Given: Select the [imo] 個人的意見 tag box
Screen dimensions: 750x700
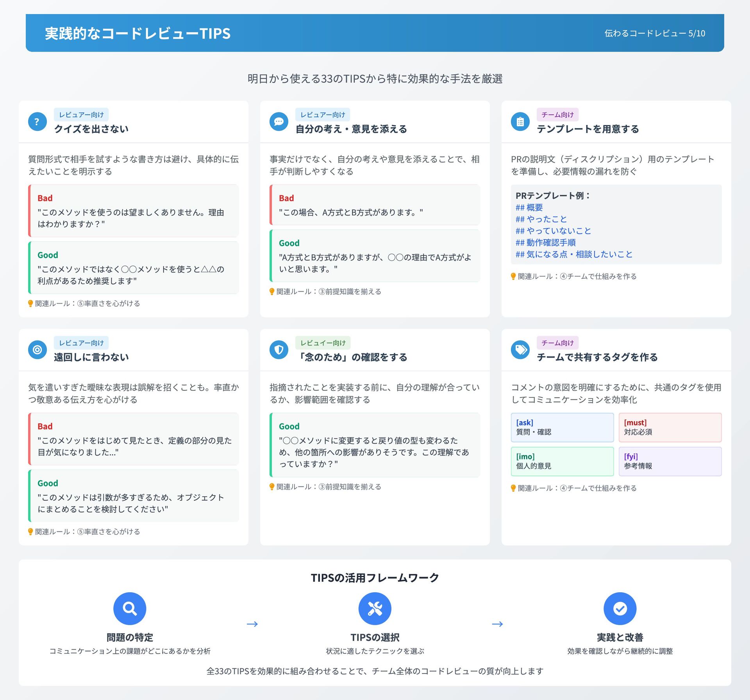Looking at the screenshot, I should (562, 461).
